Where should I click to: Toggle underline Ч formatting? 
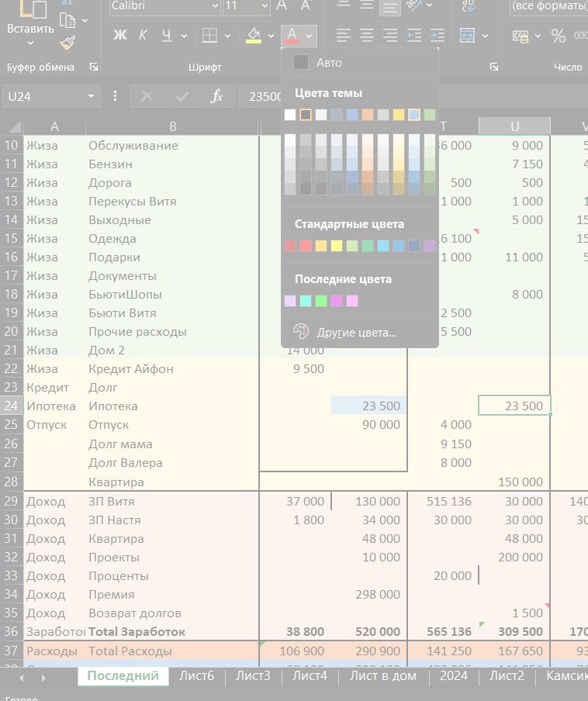pos(166,36)
